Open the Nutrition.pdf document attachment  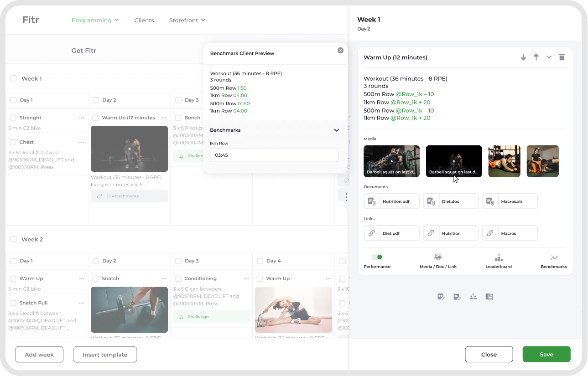pos(391,201)
